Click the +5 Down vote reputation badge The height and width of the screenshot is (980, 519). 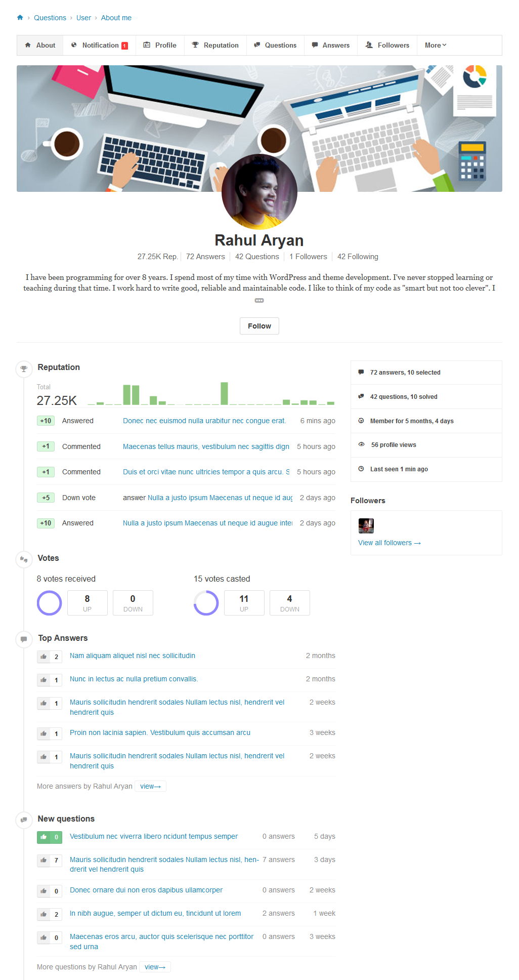[x=46, y=498]
